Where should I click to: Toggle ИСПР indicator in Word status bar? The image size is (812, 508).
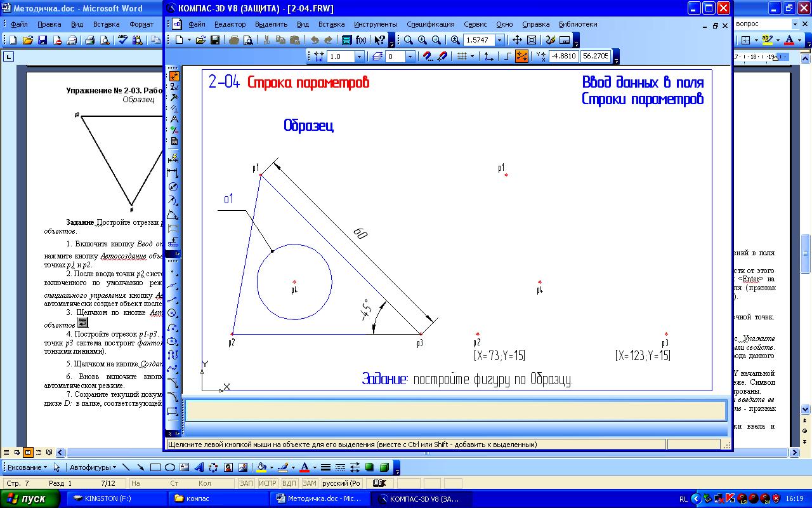(x=268, y=483)
